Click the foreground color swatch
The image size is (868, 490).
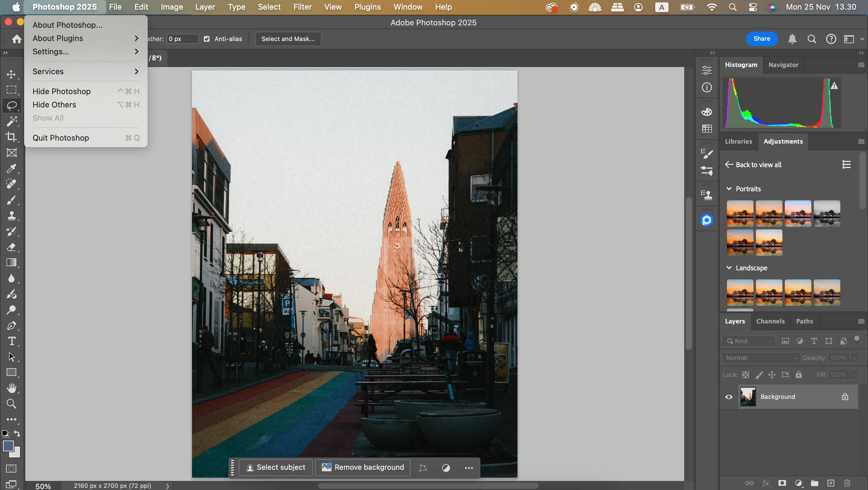pos(9,446)
